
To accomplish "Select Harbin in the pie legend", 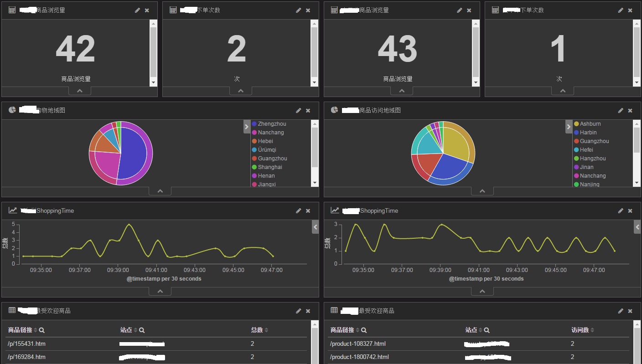I will (585, 133).
